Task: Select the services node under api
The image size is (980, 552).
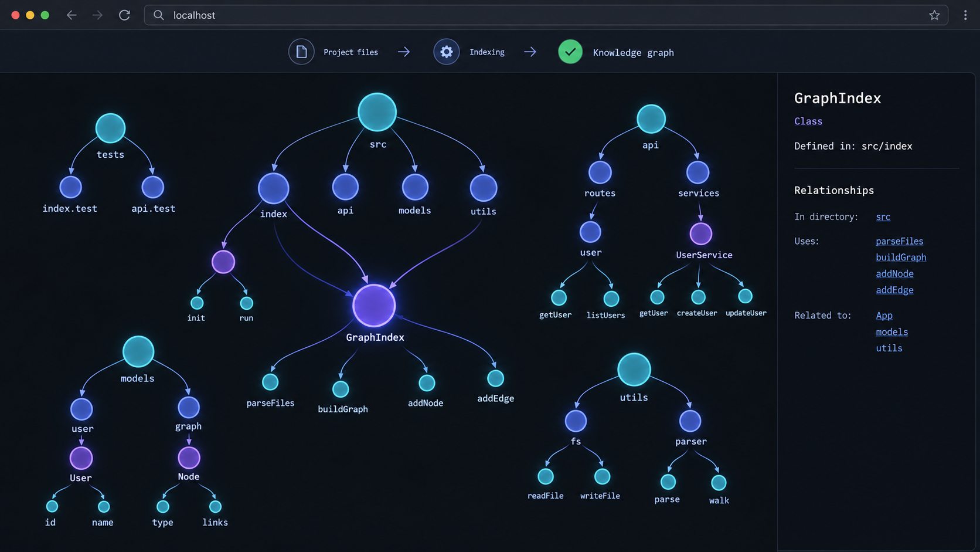Action: [697, 172]
